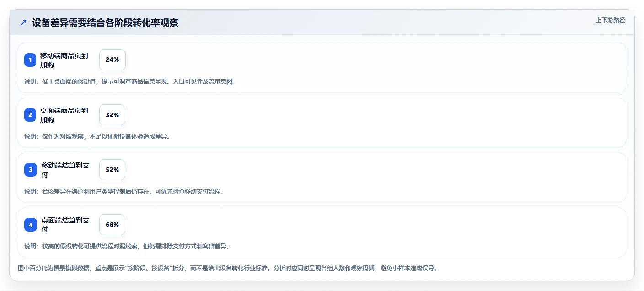644x291 pixels.
Task: Click the footer note 图中百分比为情景模拟数据
Action: [x=228, y=269]
